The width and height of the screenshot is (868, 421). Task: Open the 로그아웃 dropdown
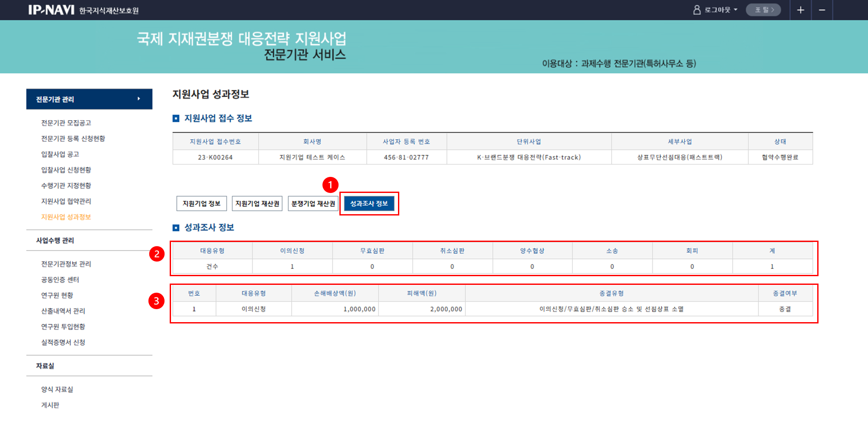[x=721, y=10]
